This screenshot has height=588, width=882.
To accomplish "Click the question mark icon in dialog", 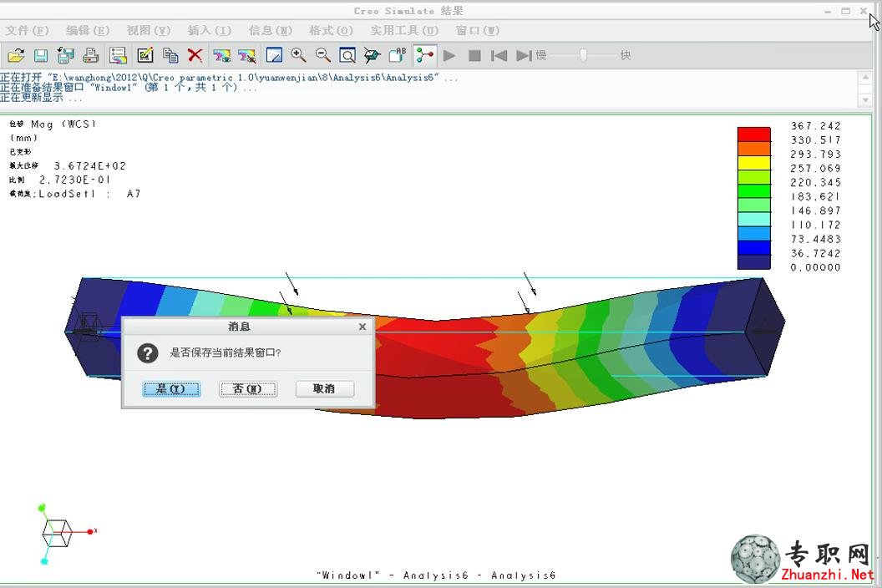I will 147,352.
